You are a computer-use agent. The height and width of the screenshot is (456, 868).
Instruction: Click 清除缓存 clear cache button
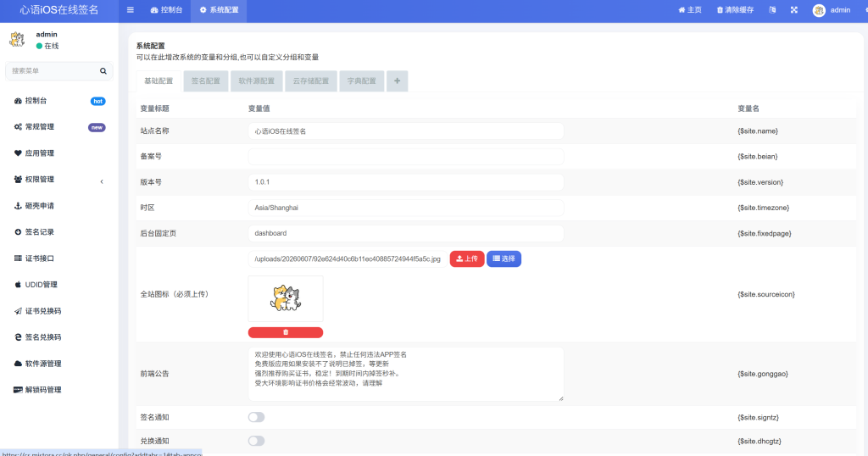point(735,10)
